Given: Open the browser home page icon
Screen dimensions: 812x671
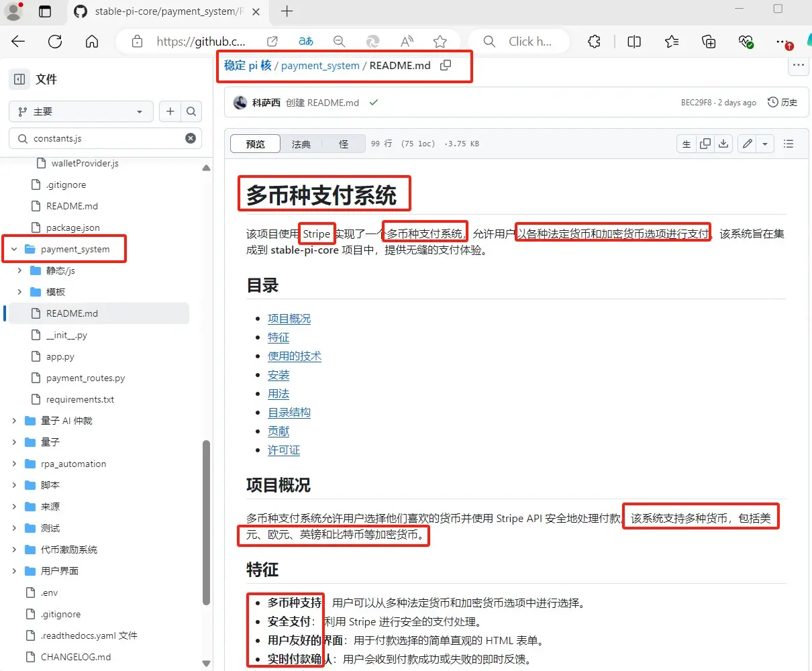Looking at the screenshot, I should coord(92,42).
